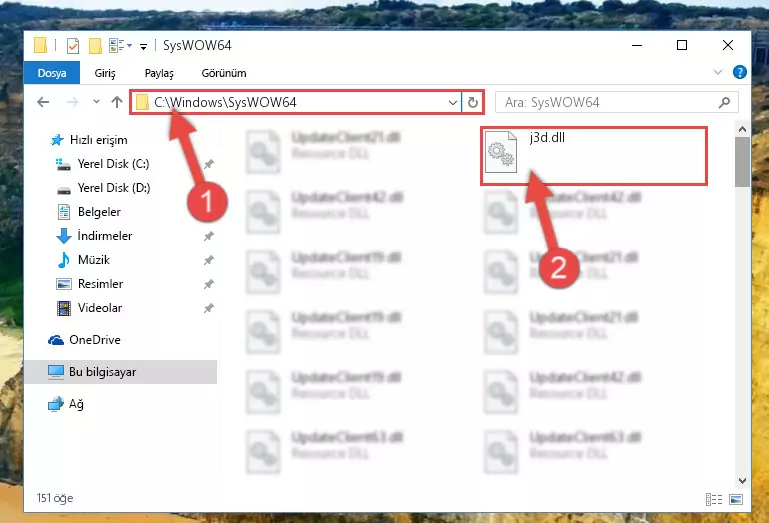Click the pin icon next to Videolar
Image resolution: width=769 pixels, height=523 pixels.
click(208, 308)
